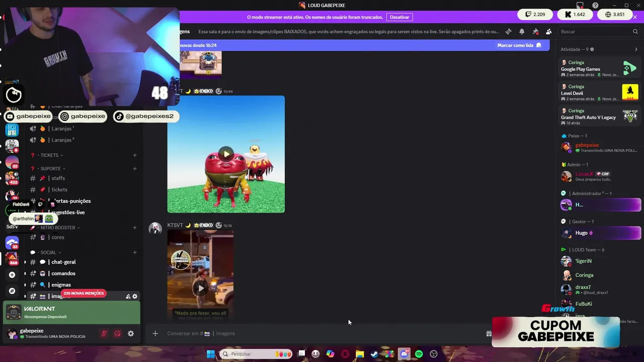Viewport: 644px width, 362px height.
Task: Add a server with the plus icon
Action: click(12, 275)
